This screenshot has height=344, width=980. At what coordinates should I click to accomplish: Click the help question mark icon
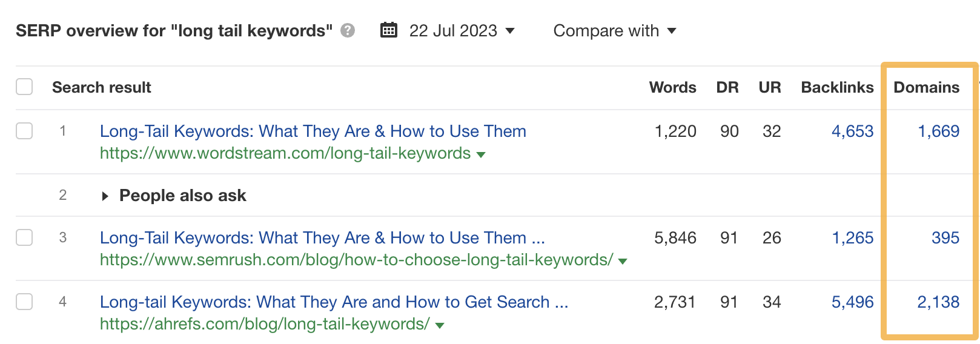[348, 30]
